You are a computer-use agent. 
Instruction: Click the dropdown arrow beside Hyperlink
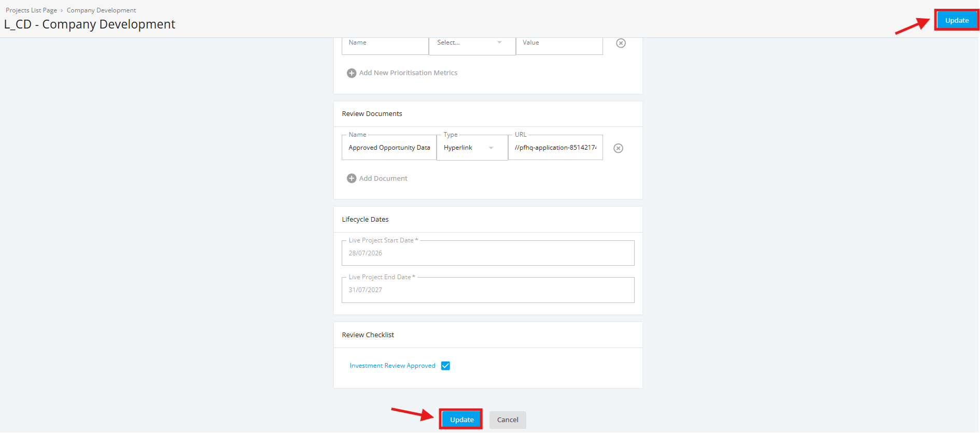point(491,148)
